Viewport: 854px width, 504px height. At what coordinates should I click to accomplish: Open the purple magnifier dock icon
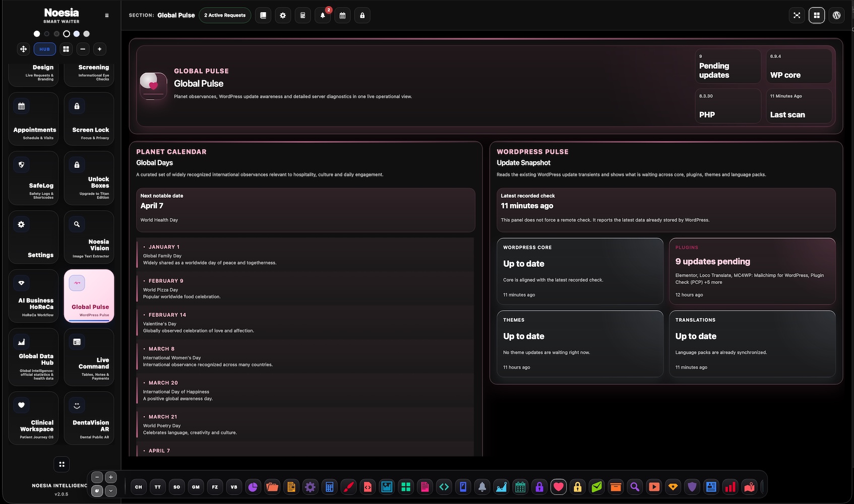tap(635, 487)
